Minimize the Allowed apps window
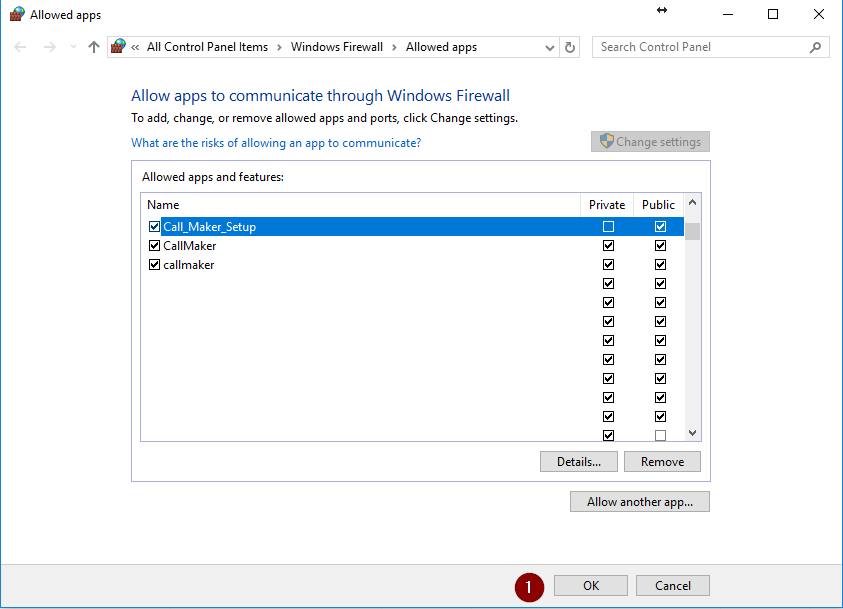The height and width of the screenshot is (609, 843). 728,15
